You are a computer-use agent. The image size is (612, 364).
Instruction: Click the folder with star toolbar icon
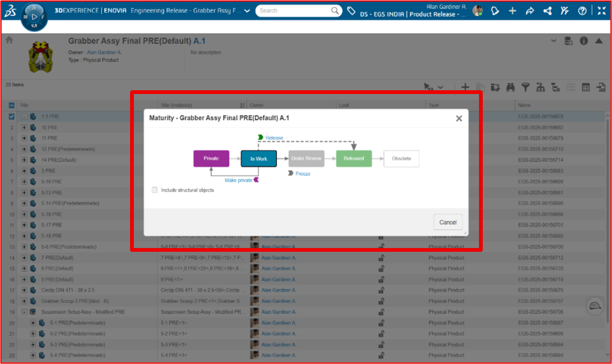click(495, 87)
